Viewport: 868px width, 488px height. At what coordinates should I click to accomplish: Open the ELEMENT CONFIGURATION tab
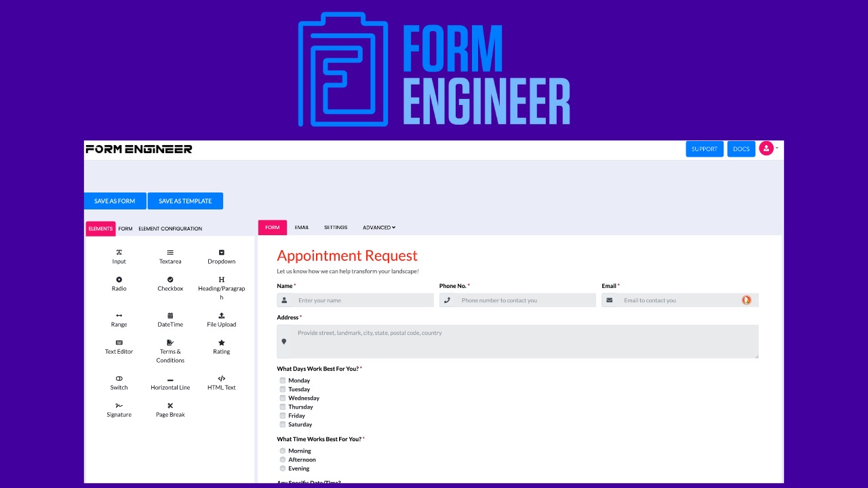(x=170, y=228)
